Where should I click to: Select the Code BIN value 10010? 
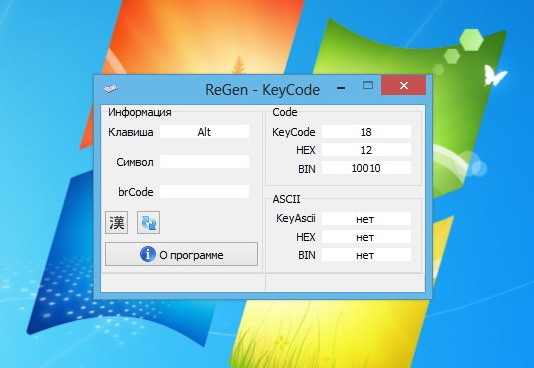click(366, 168)
